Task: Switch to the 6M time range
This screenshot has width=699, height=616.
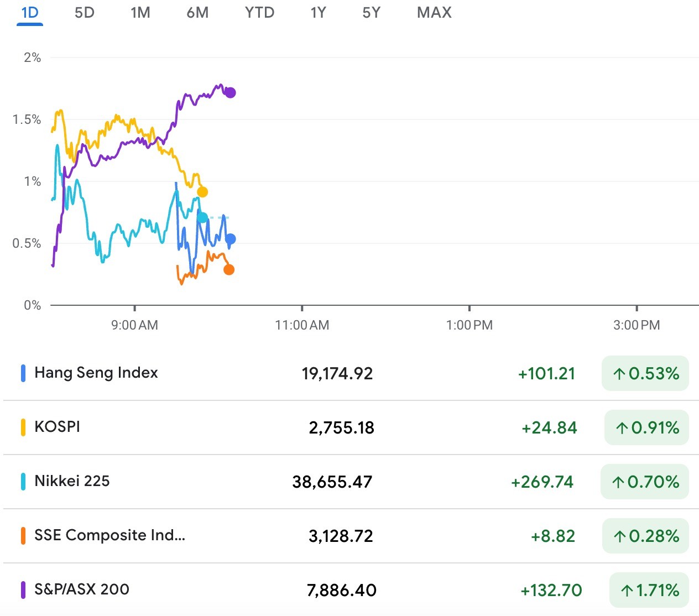Action: point(197,12)
